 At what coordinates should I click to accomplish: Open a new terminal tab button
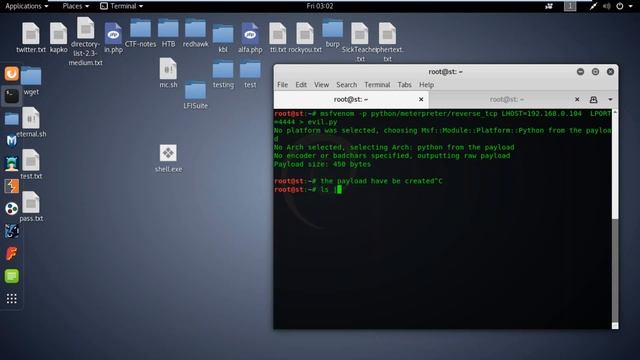coord(593,100)
